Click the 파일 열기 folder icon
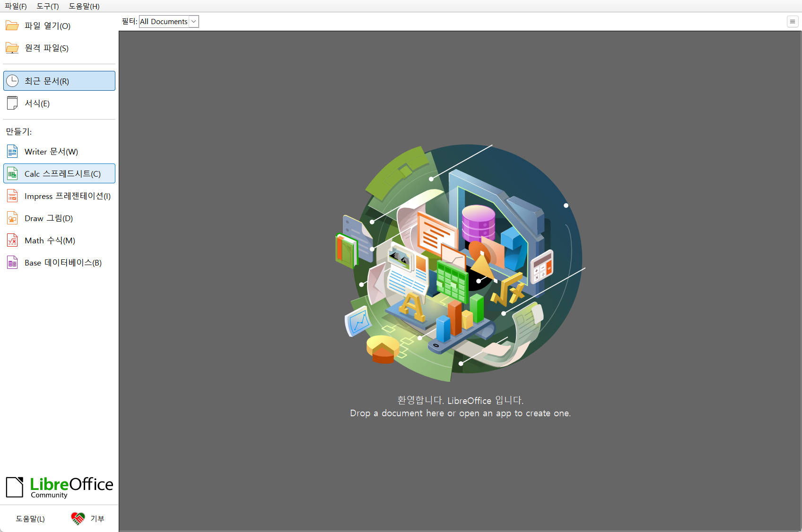The height and width of the screenshot is (532, 802). coord(12,26)
